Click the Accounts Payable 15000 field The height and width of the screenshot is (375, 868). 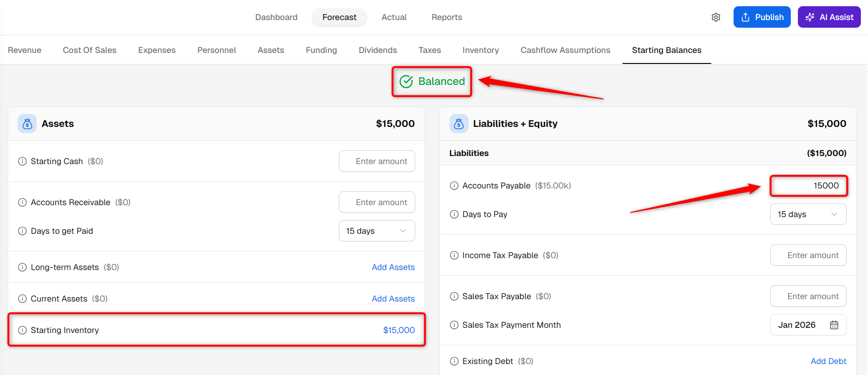point(808,186)
